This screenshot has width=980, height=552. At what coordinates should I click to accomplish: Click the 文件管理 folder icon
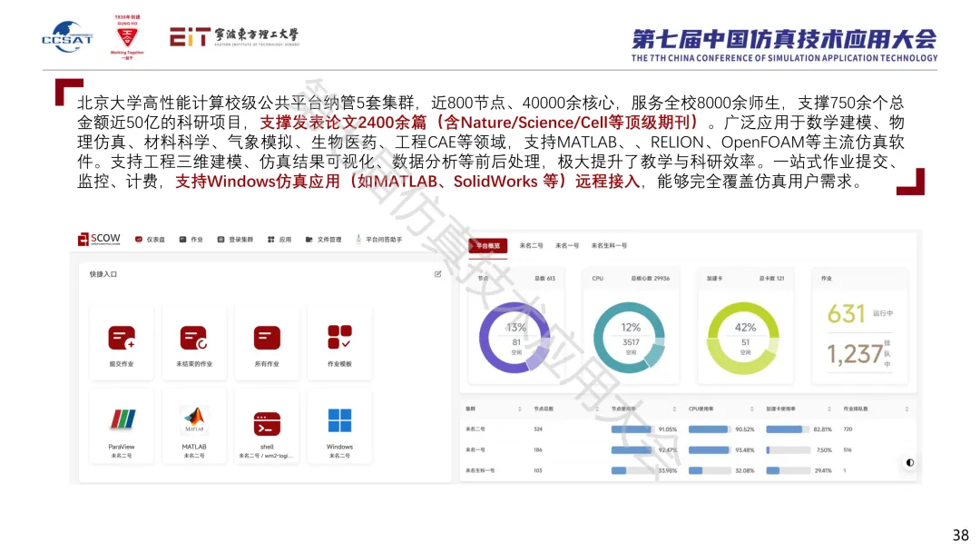point(309,240)
